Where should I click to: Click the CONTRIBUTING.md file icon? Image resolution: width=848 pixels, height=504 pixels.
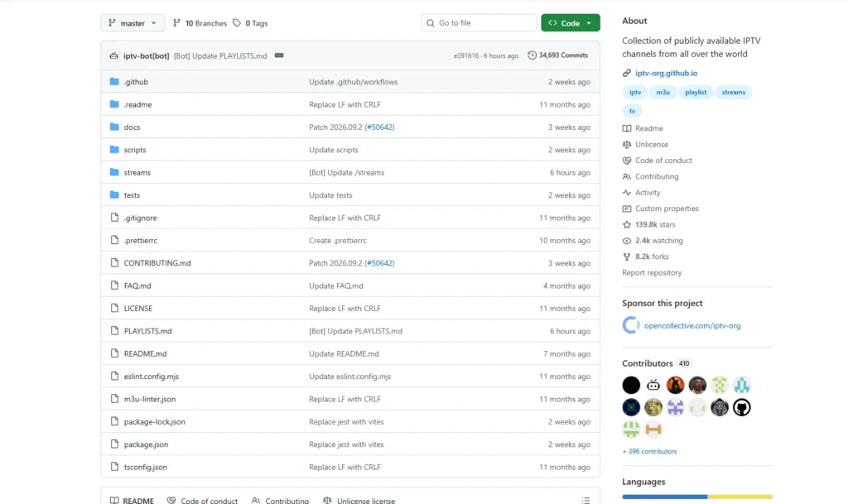coord(114,263)
